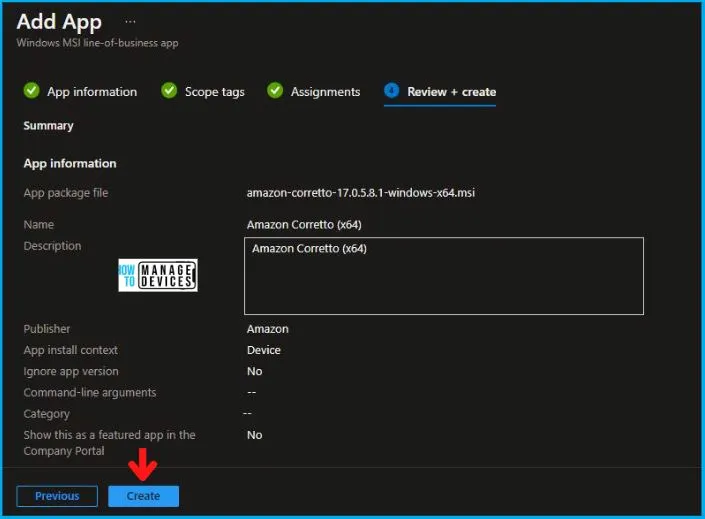Click inside the Description text box
The height and width of the screenshot is (519, 705).
[444, 276]
